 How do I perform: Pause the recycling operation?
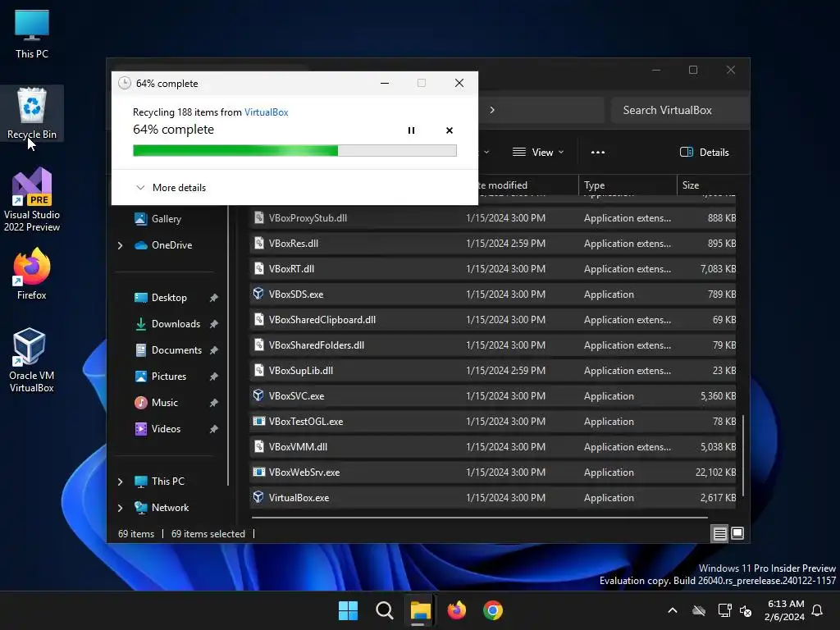[x=411, y=130]
